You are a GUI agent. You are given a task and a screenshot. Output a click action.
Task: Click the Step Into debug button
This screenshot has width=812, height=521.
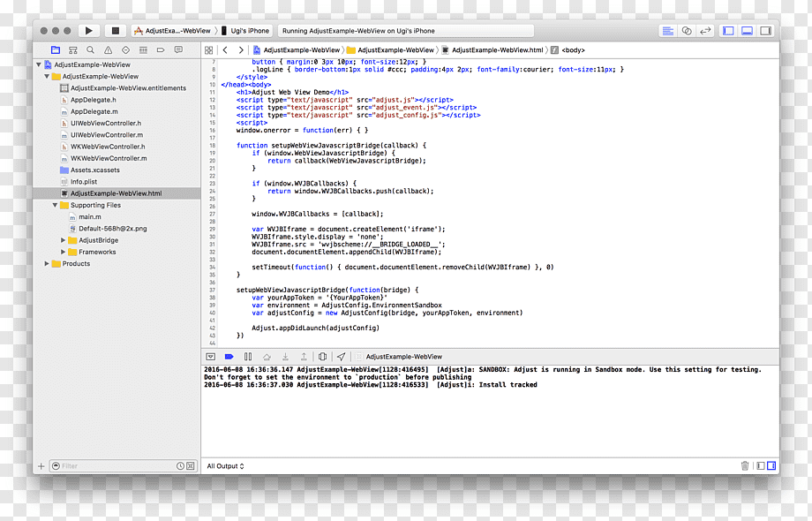point(285,357)
